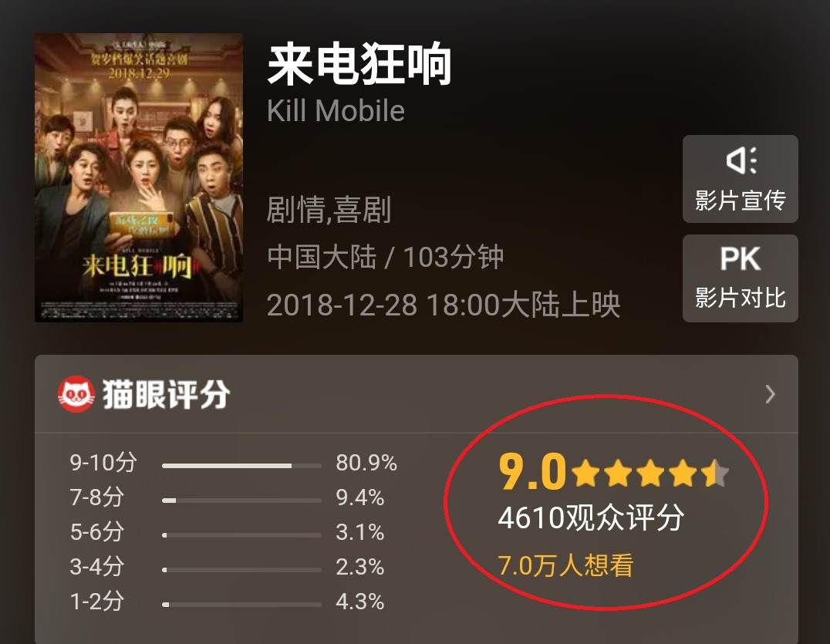Select the 1-2分 rating bar
The image size is (830, 644).
(241, 605)
